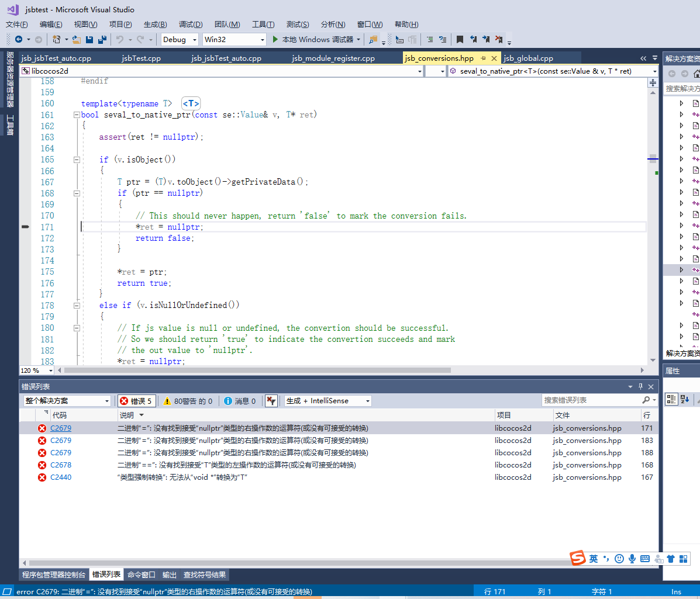
Task: Click the Sogou input method logo
Action: [x=578, y=558]
